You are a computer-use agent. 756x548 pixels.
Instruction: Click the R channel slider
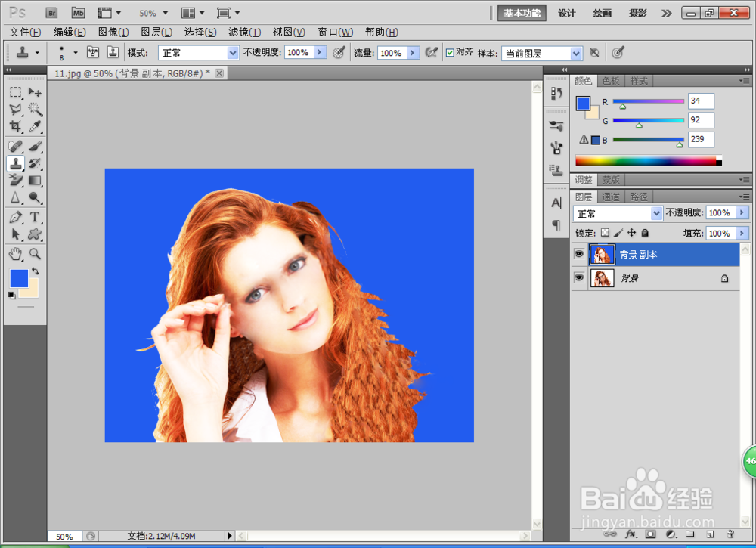[x=649, y=102]
